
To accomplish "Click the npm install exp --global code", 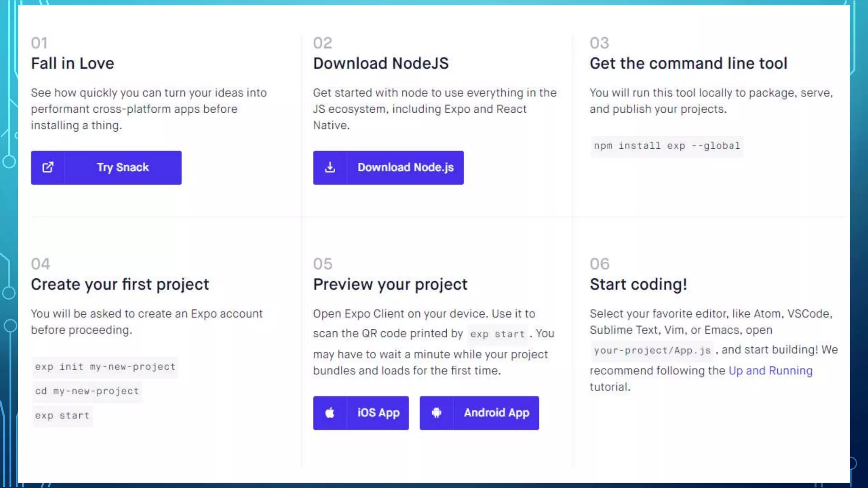I will [667, 146].
